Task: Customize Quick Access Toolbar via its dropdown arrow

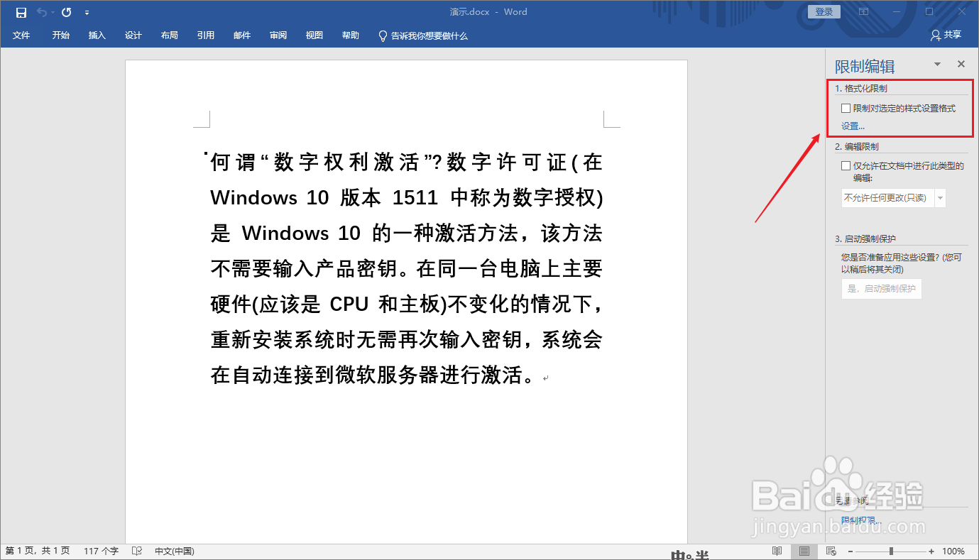Action: (x=87, y=11)
